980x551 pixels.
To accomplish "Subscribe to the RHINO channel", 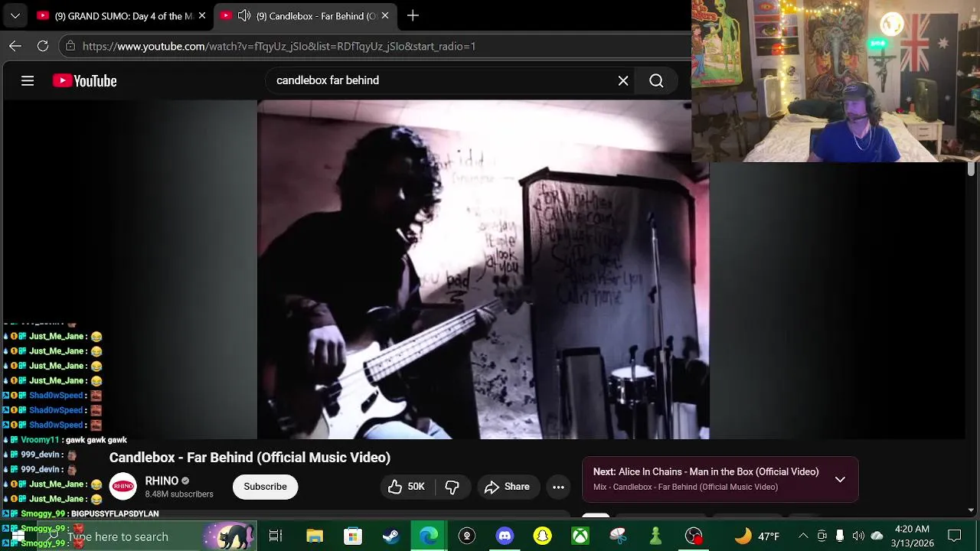I will 265,487.
